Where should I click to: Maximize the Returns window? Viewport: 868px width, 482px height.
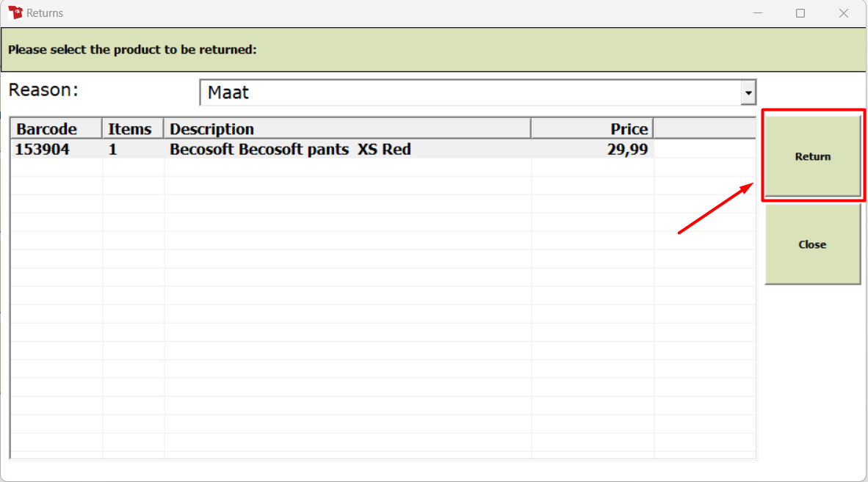click(x=800, y=12)
